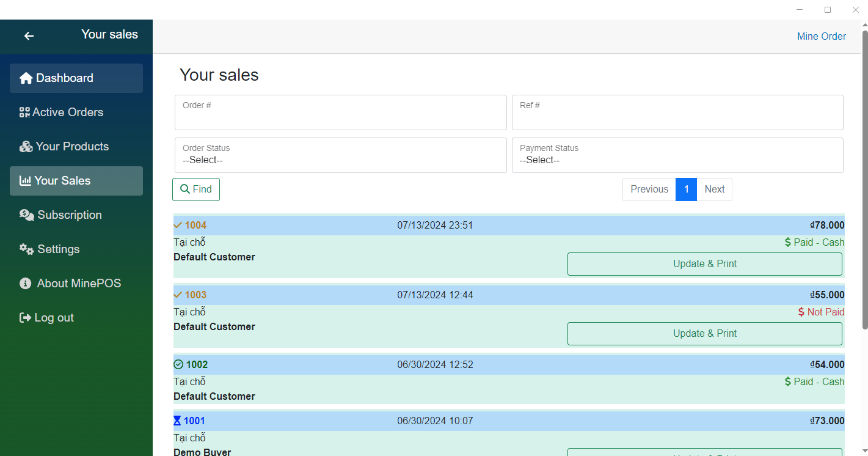
Task: Click the Settings gears icon
Action: coord(26,249)
